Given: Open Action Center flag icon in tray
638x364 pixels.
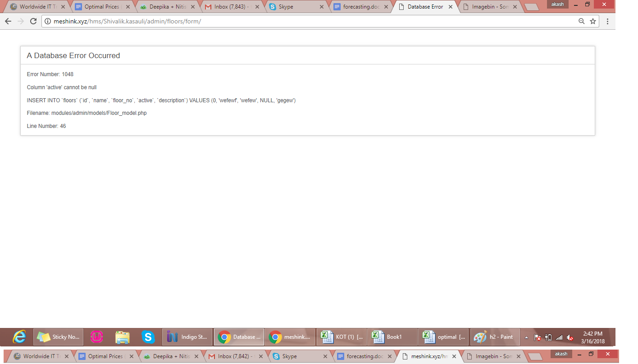Looking at the screenshot, I should pos(537,337).
